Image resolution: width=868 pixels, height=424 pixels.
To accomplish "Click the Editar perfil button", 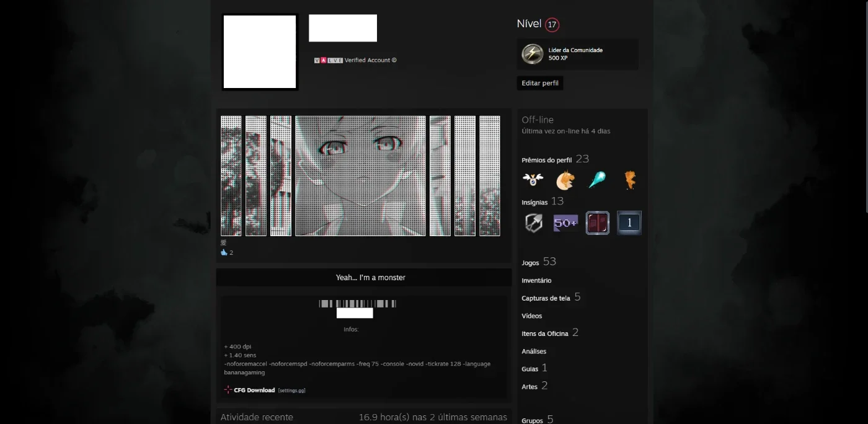I will (540, 83).
